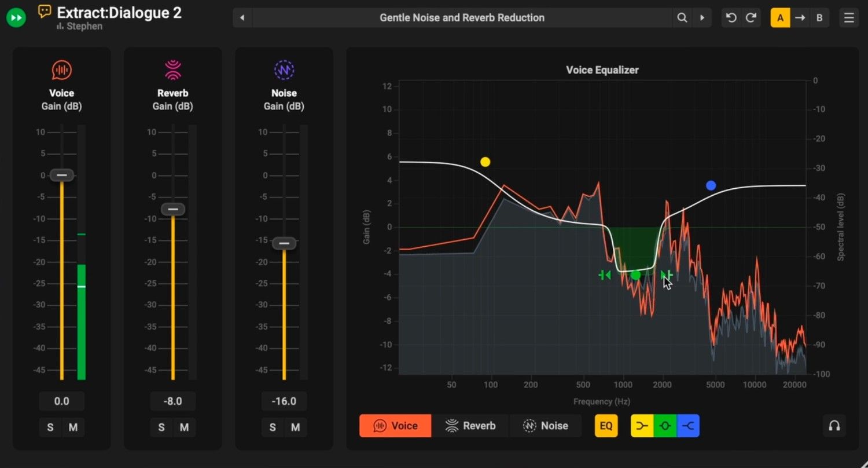Solo the Voice channel
The height and width of the screenshot is (468, 868).
pos(50,427)
